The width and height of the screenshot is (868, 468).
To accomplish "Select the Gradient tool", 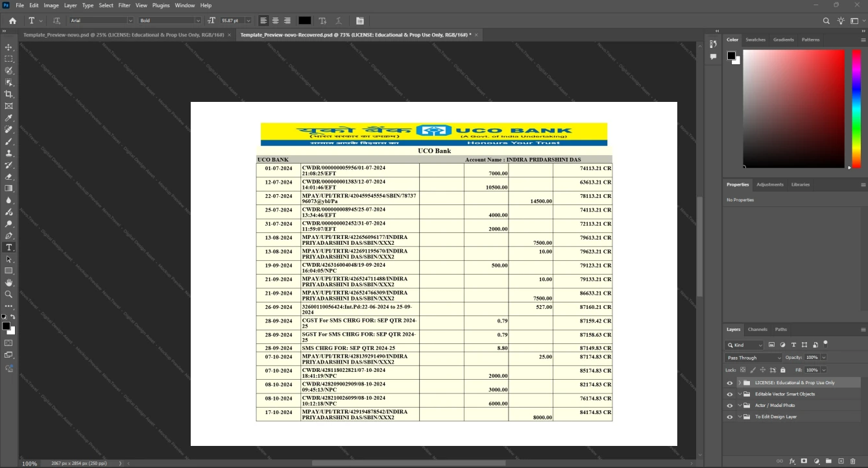I will [x=8, y=188].
